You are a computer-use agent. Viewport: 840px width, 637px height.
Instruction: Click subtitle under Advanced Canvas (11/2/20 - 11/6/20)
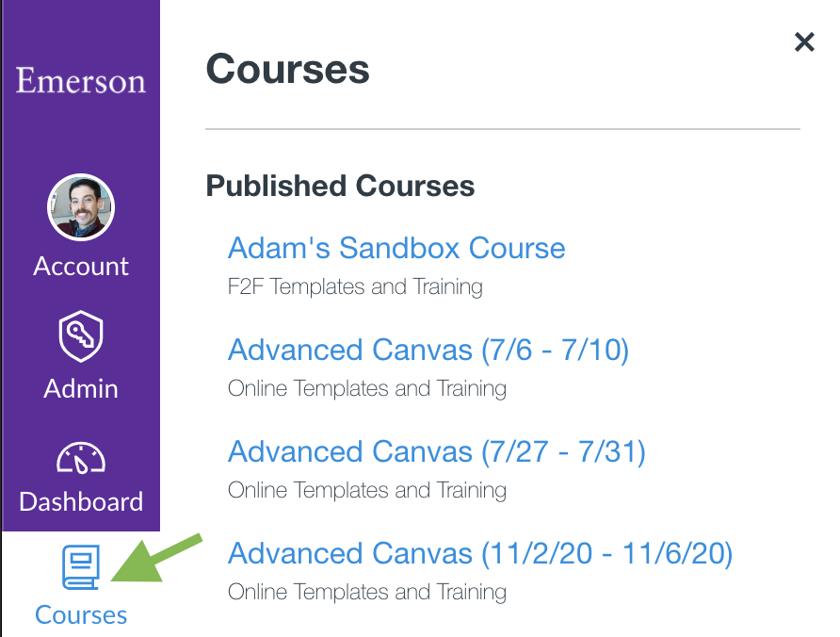[367, 592]
